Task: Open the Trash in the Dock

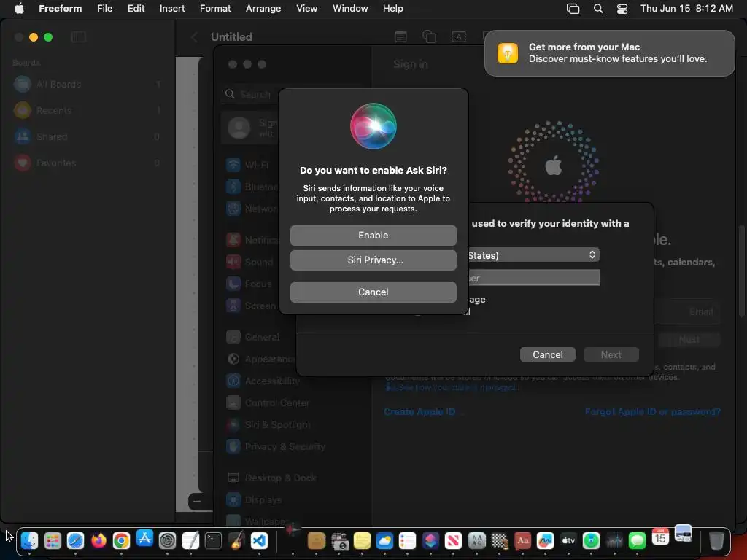Action: [716, 540]
